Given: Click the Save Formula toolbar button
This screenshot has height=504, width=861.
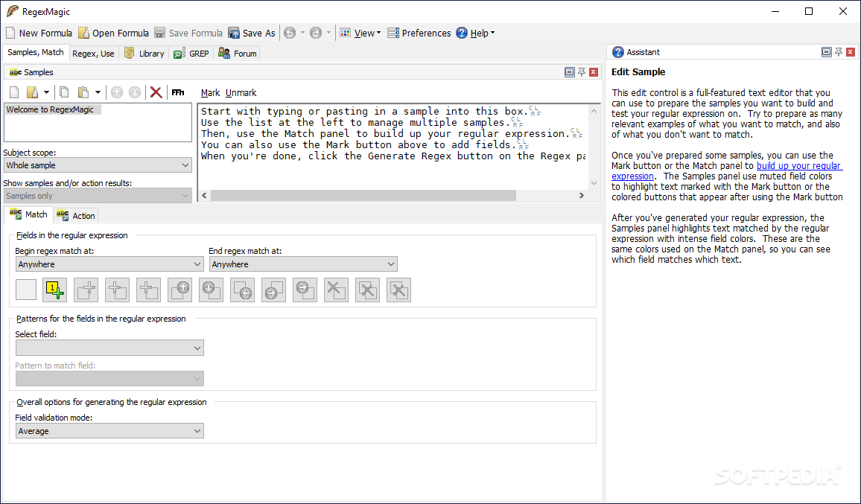Looking at the screenshot, I should point(188,33).
